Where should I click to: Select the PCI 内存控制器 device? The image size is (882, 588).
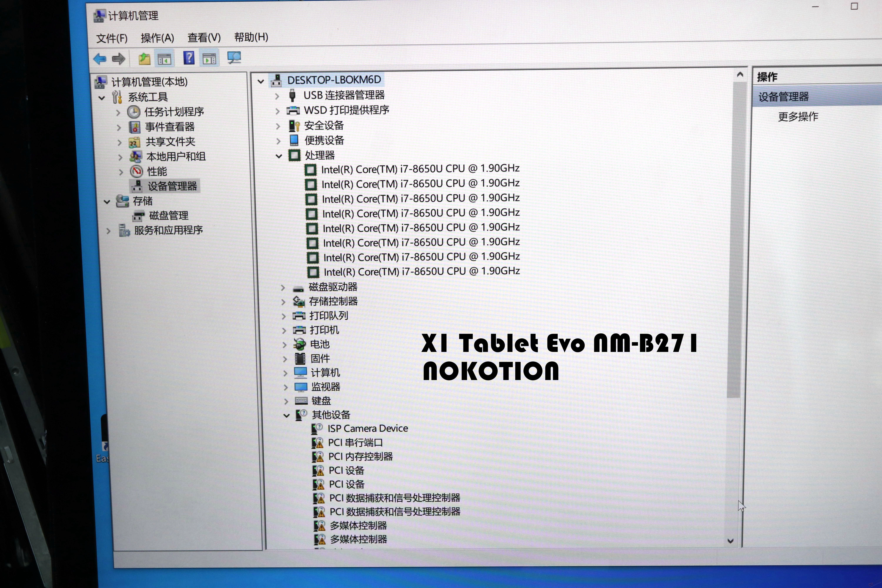coord(360,457)
